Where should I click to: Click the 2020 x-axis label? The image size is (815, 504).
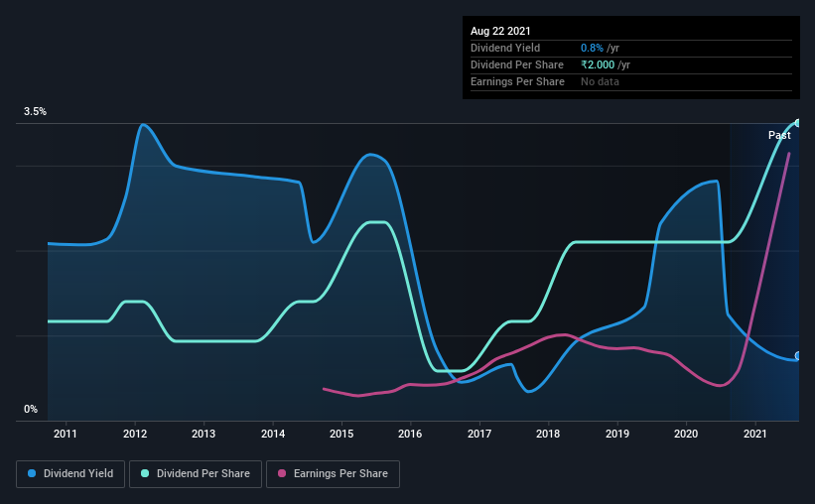click(686, 434)
